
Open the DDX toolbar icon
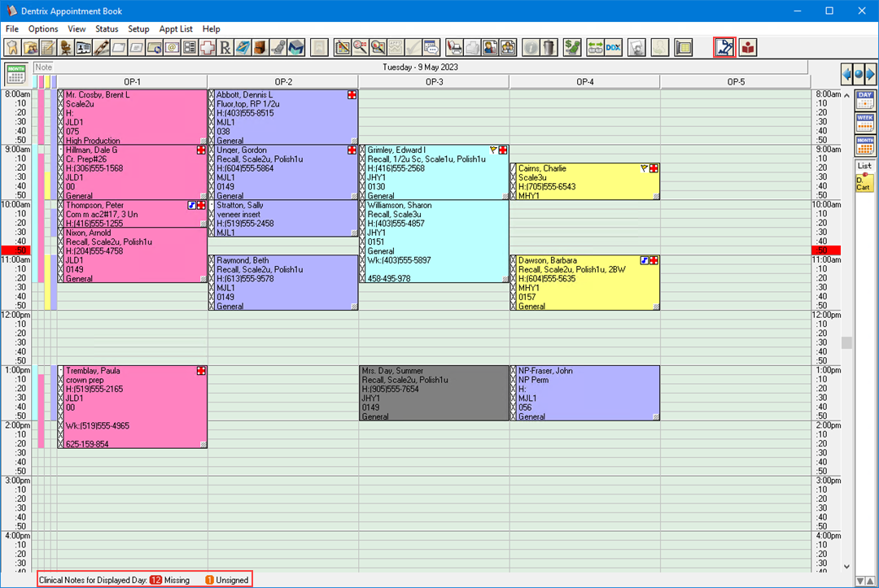click(x=613, y=47)
